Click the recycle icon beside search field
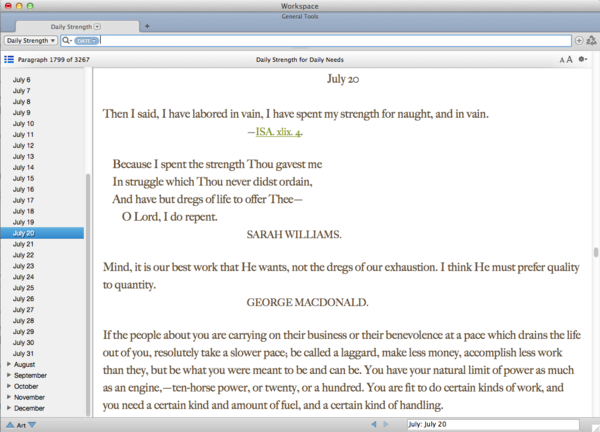This screenshot has height=432, width=600. [591, 40]
